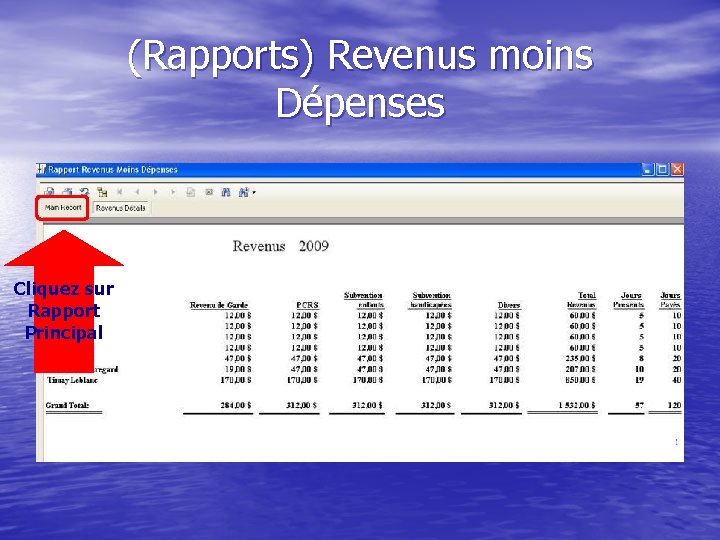Refresh the report with the refresh icon
Image resolution: width=720 pixels, height=540 pixels.
pyautogui.click(x=84, y=192)
